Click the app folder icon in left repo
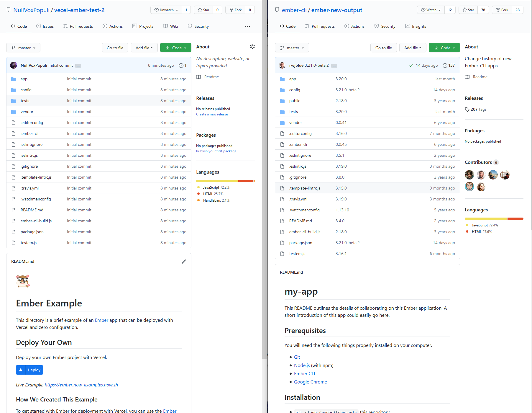 point(14,79)
